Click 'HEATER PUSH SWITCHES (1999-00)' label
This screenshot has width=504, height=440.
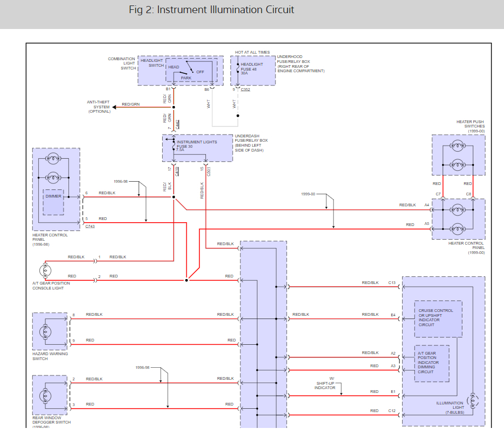point(471,126)
